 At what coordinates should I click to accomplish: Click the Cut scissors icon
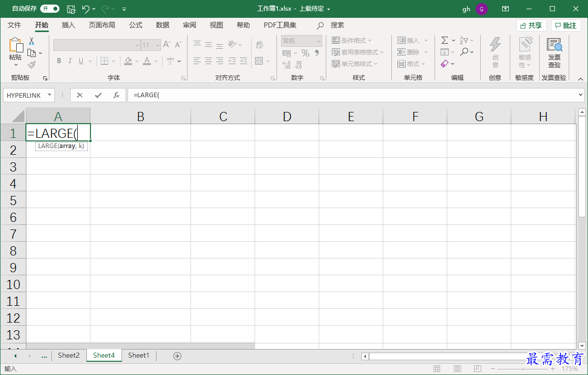click(x=32, y=41)
